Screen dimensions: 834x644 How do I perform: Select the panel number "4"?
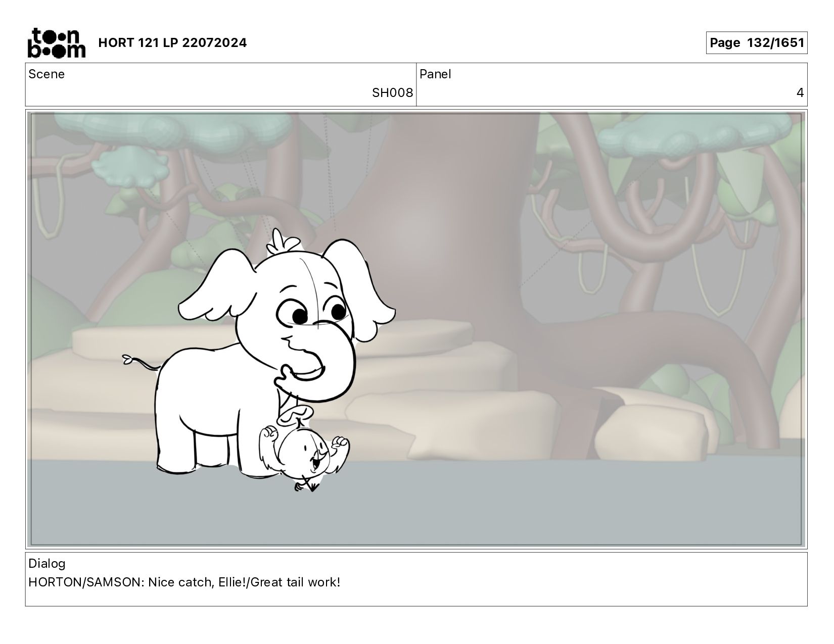tap(800, 93)
